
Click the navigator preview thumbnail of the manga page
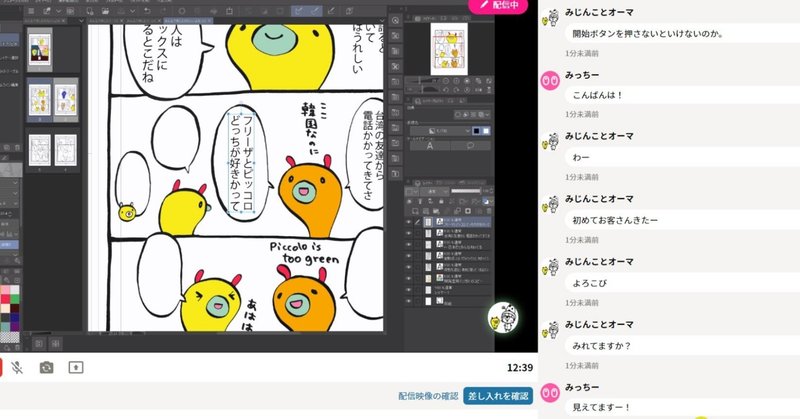click(449, 48)
